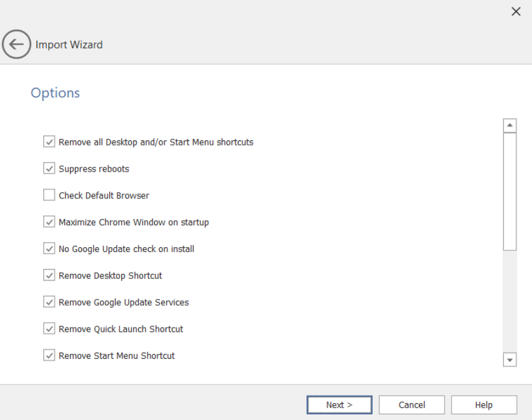Disable Remove Google Update Services

(49, 302)
